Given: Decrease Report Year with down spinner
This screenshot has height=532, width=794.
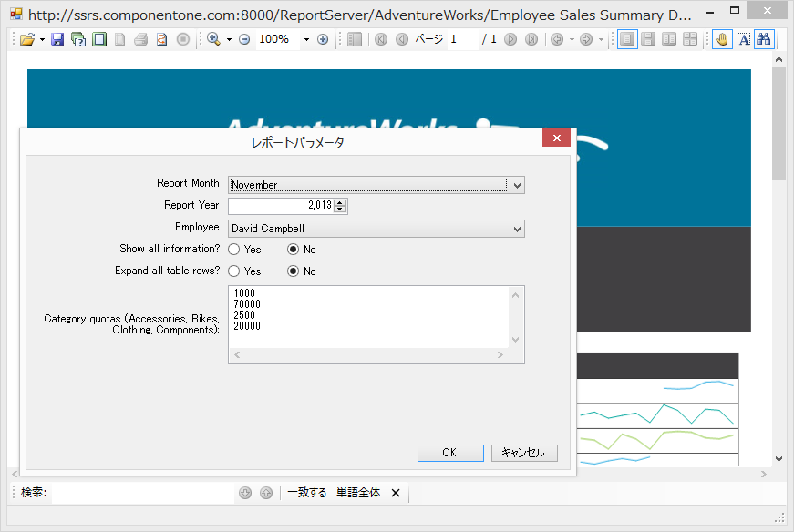Looking at the screenshot, I should (x=340, y=210).
